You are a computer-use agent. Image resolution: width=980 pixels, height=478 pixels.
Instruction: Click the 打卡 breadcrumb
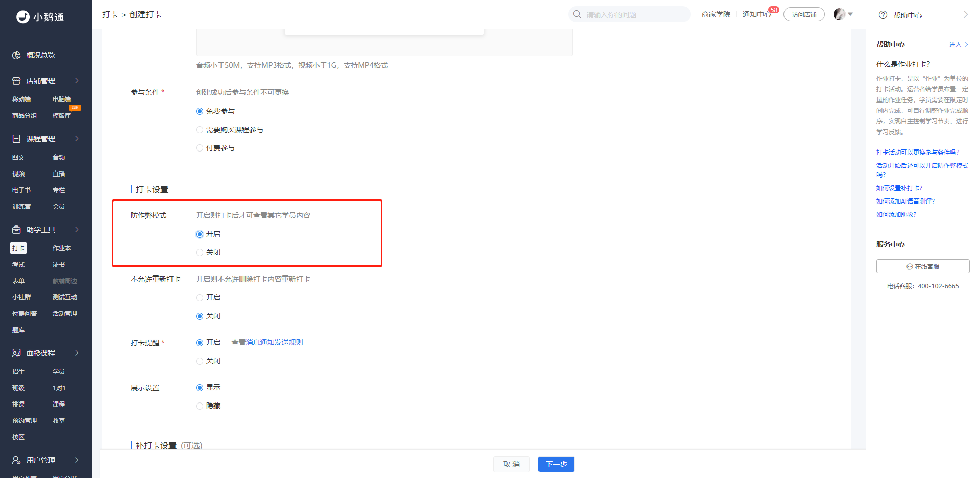point(110,14)
